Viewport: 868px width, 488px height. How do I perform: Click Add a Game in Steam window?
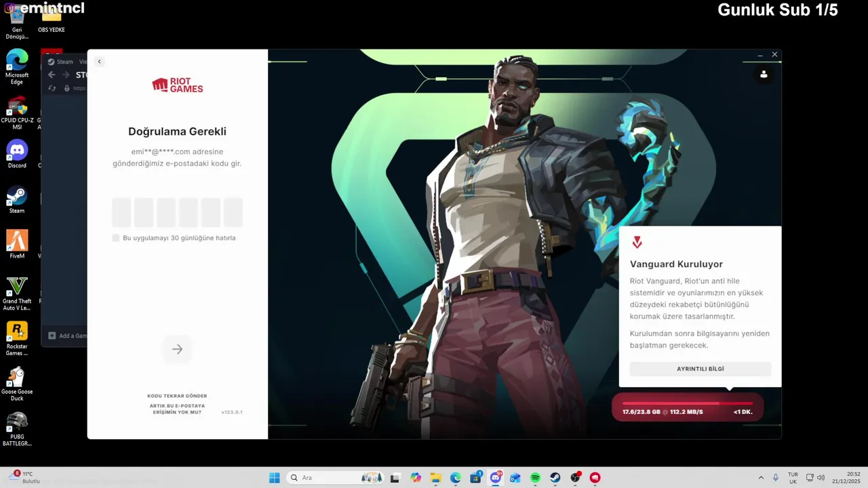coord(67,335)
